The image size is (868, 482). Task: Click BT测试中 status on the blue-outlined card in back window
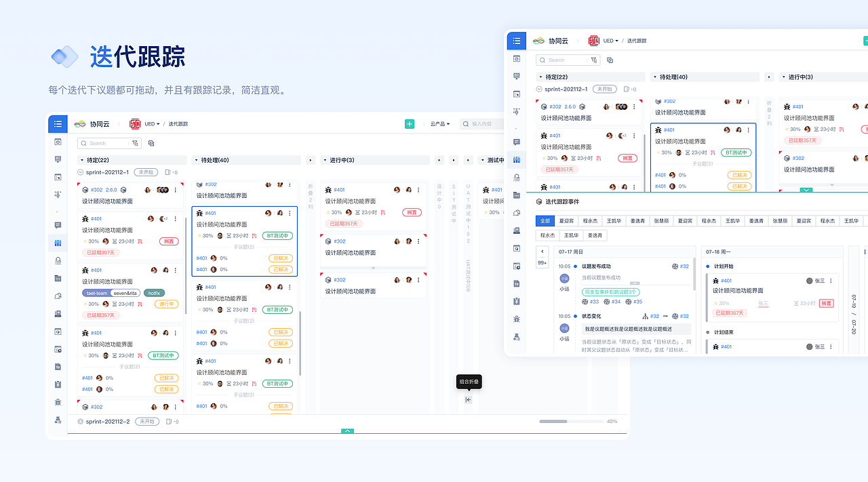coord(278,236)
